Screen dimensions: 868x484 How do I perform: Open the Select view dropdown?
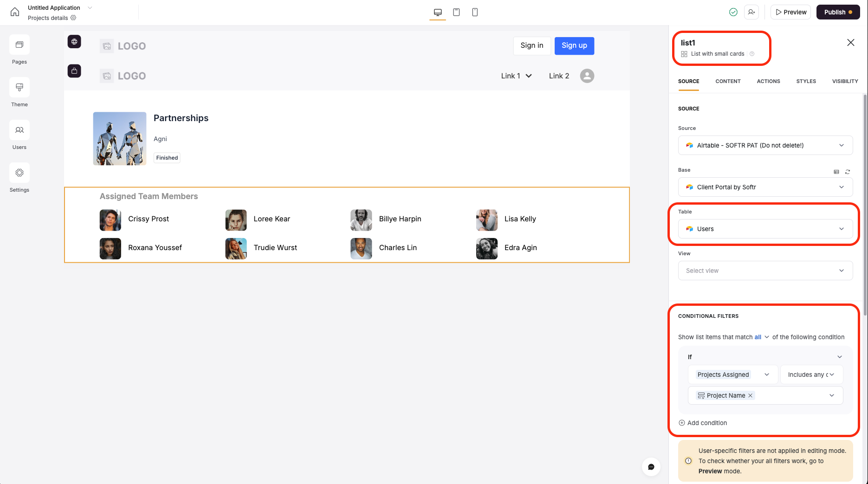(765, 271)
